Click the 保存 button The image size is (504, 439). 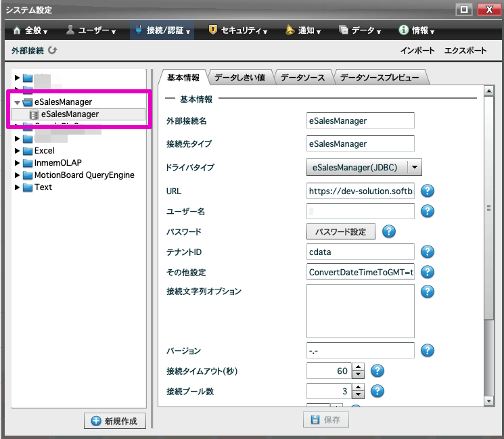[325, 419]
